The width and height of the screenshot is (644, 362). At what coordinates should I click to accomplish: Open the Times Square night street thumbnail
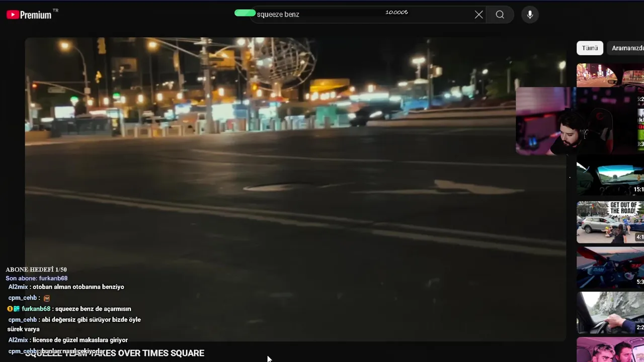click(610, 75)
